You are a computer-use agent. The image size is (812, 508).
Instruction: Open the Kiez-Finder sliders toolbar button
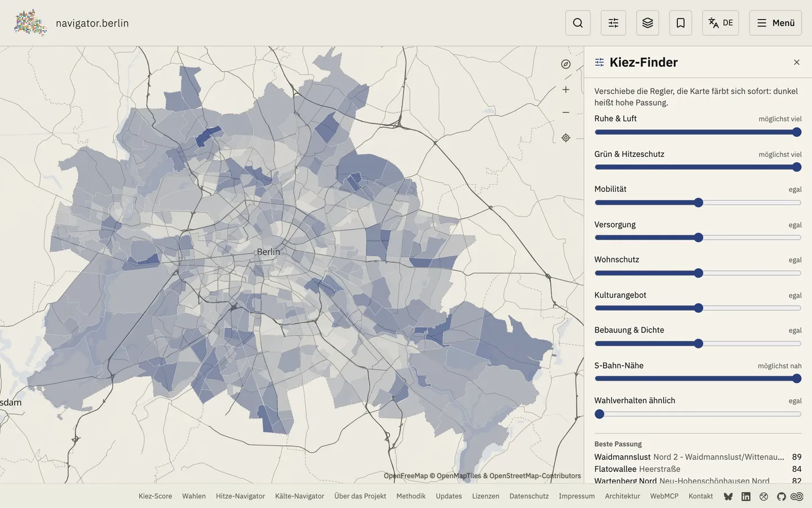pos(614,23)
